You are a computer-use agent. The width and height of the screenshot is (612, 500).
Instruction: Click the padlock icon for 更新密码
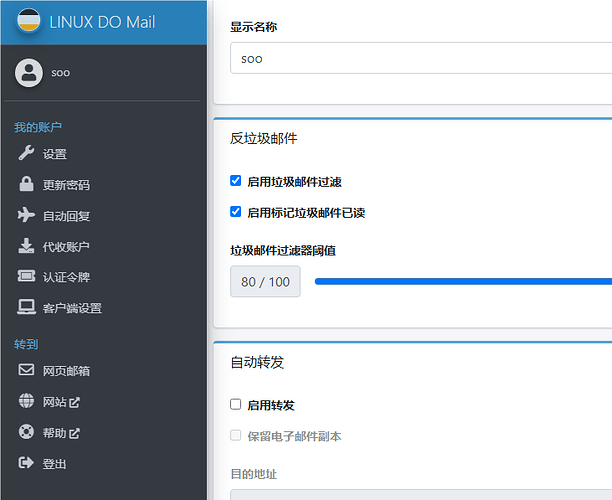point(26,184)
